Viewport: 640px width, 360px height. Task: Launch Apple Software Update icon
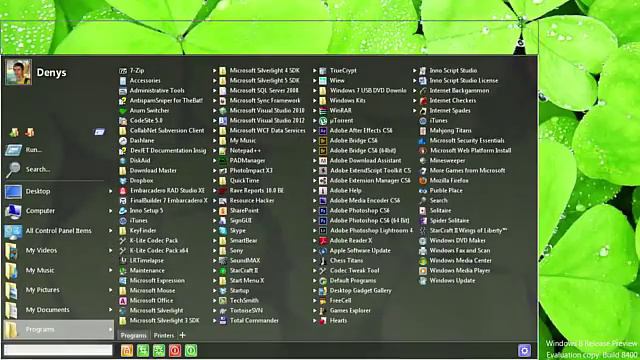tap(323, 251)
